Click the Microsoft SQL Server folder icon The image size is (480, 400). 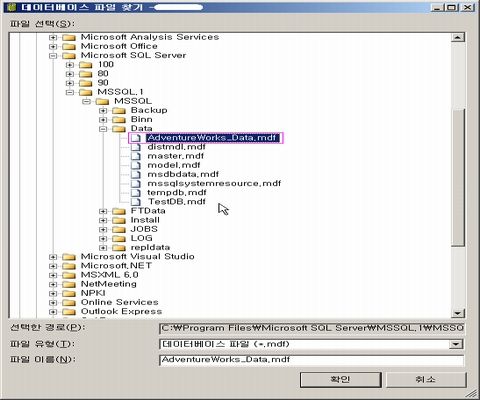click(69, 56)
